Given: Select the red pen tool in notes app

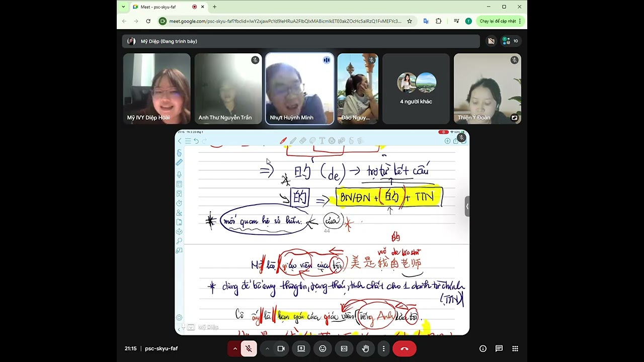Looking at the screenshot, I should coord(283,141).
